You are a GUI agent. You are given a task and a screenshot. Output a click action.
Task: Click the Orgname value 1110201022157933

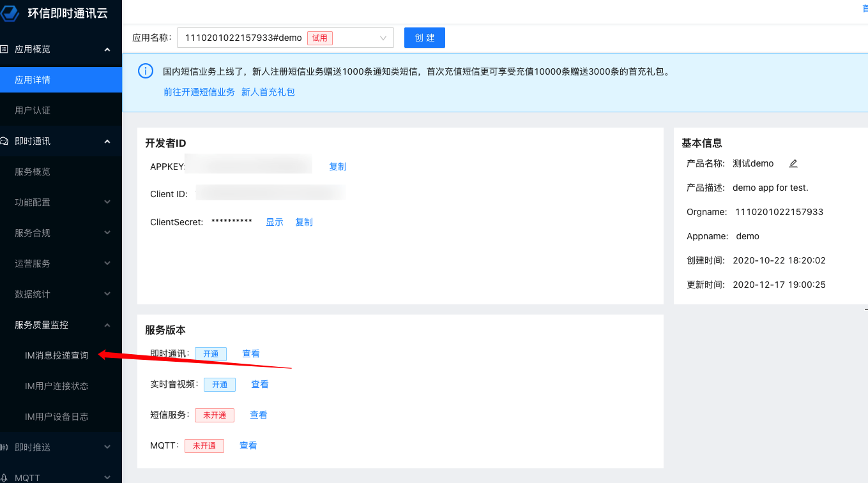pos(779,212)
